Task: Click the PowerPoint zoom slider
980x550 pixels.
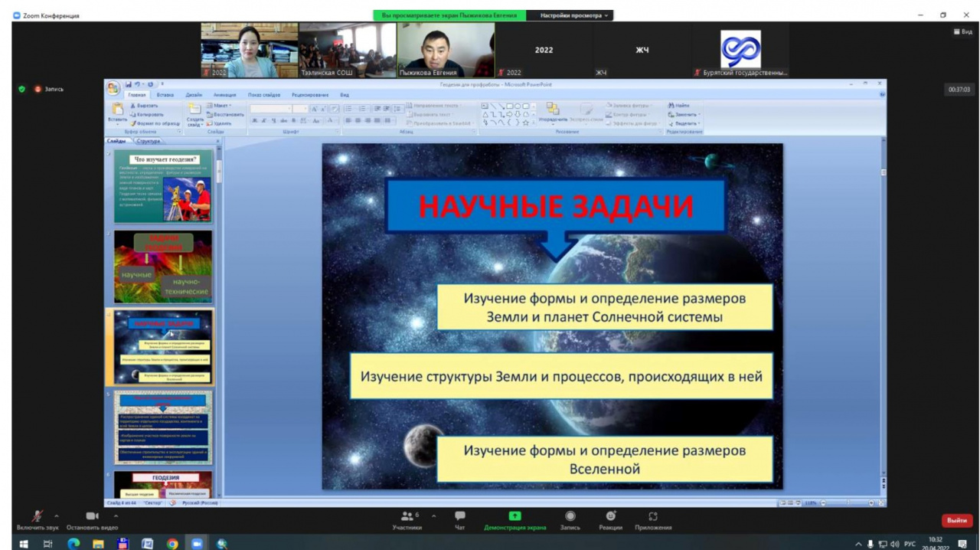Action: pyautogui.click(x=847, y=503)
